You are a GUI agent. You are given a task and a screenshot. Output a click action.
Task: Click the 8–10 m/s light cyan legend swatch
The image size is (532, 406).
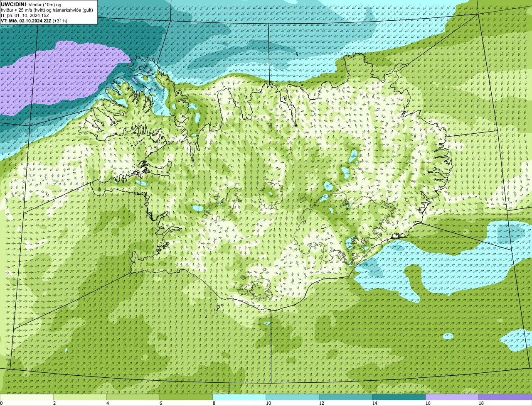[x=239, y=397]
